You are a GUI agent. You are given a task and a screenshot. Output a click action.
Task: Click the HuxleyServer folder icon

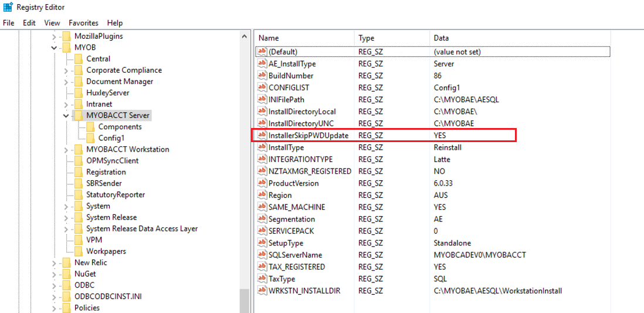(77, 93)
